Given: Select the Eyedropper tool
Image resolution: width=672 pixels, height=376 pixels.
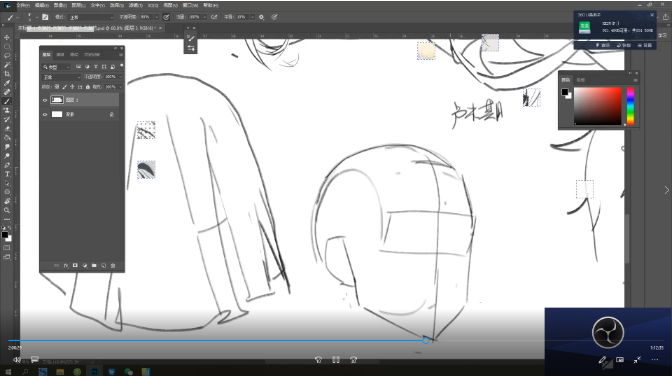Looking at the screenshot, I should point(7,83).
